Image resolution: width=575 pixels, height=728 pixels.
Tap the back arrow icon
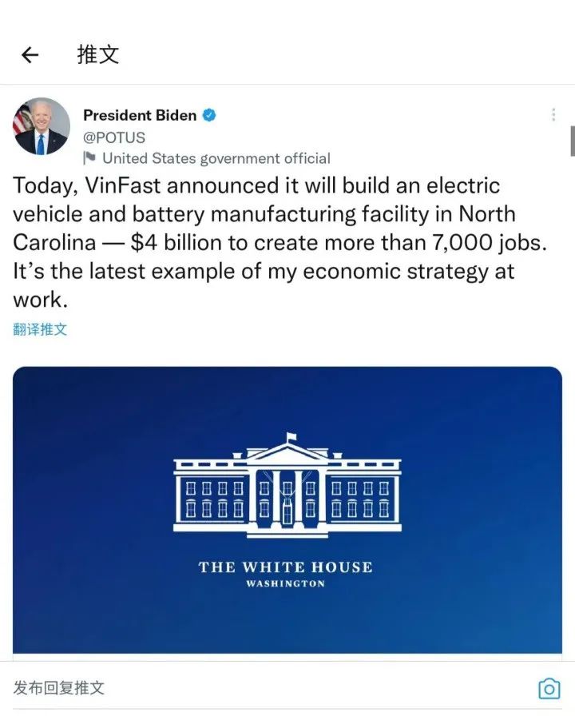click(x=30, y=55)
